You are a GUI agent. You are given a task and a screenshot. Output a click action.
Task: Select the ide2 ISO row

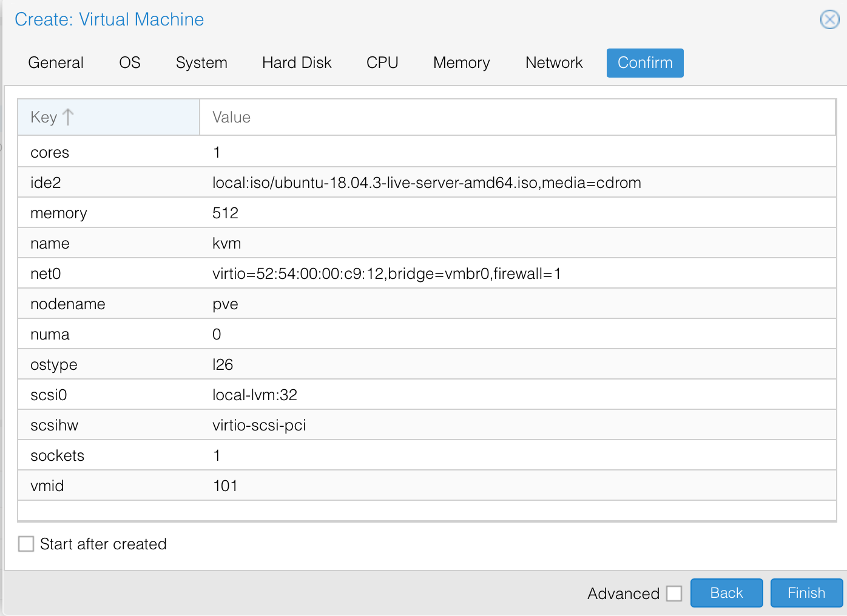coord(427,182)
